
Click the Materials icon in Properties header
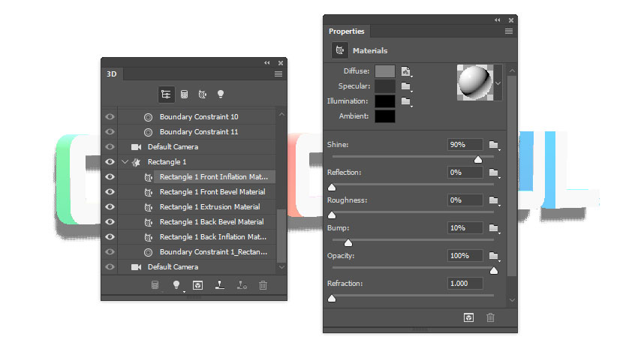coord(340,50)
